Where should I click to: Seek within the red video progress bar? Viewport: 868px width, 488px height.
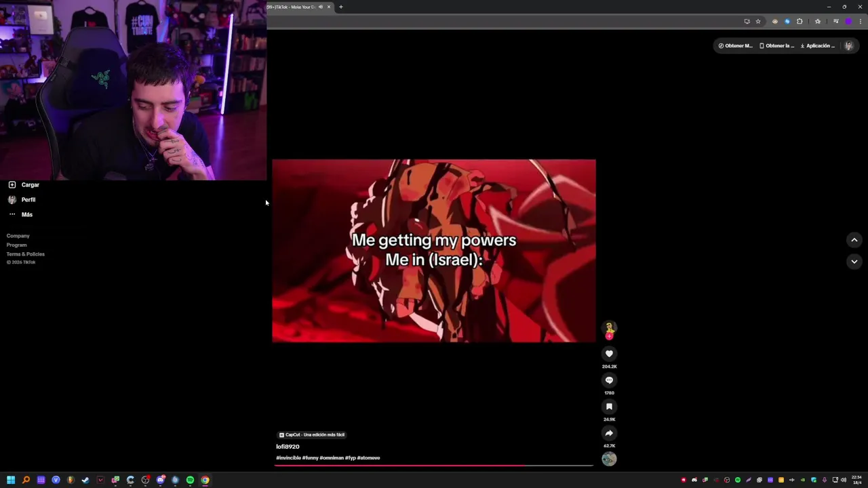point(434,466)
